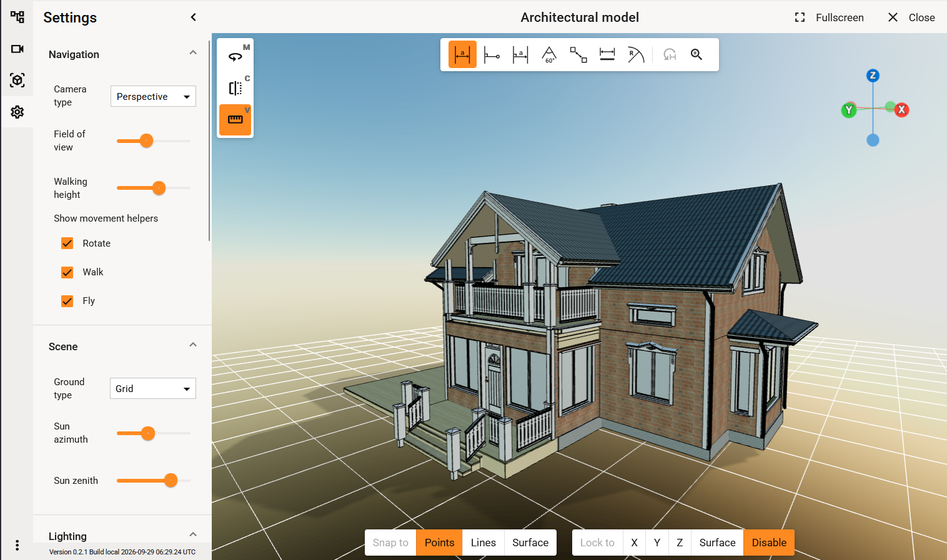Choose the point-to-line distance measure tool
The width and height of the screenshot is (947, 560).
coord(492,54)
